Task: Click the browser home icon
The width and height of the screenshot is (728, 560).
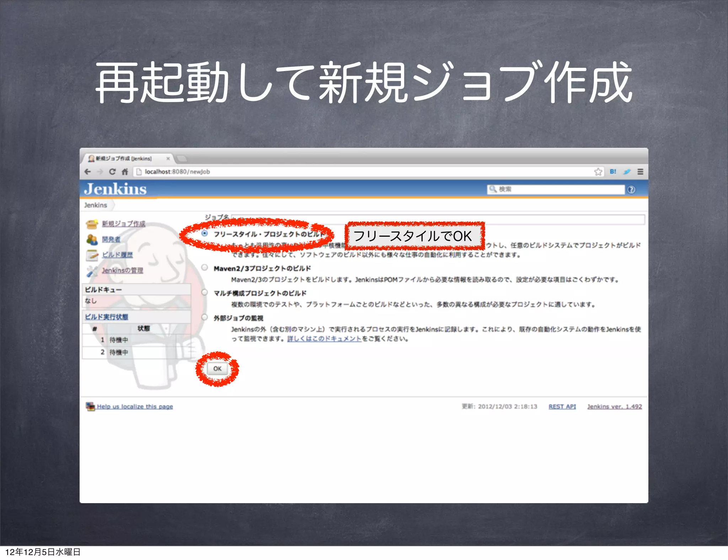Action: [125, 172]
